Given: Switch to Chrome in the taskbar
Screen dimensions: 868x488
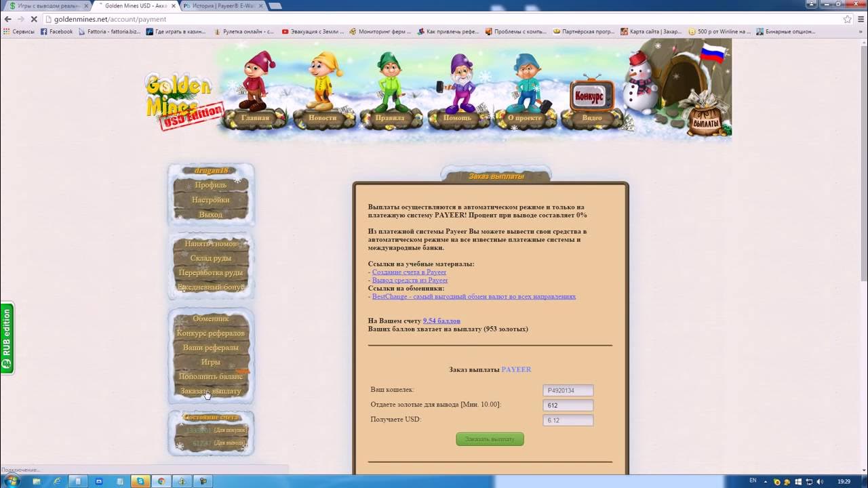Looking at the screenshot, I should point(161,481).
